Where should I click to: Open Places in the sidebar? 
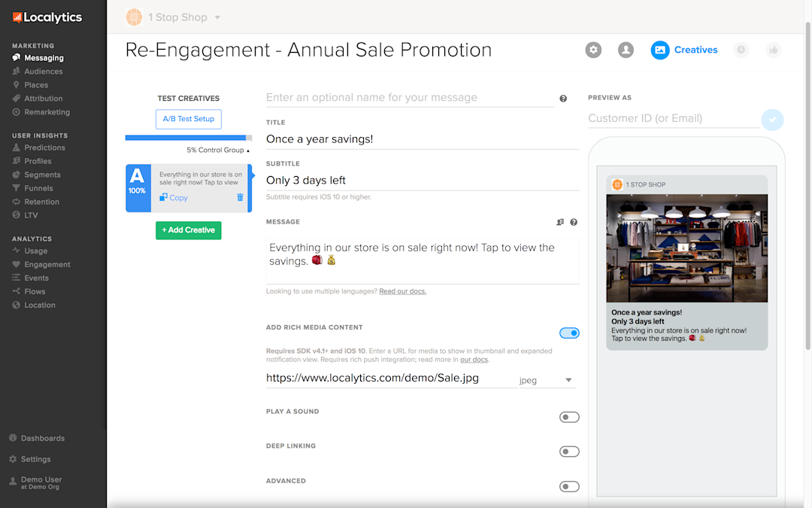tap(30, 84)
